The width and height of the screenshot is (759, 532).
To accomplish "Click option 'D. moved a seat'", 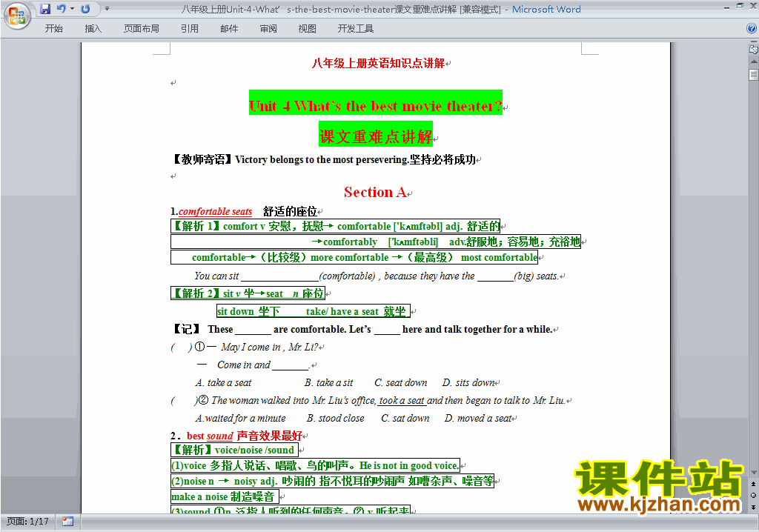I will [x=478, y=418].
